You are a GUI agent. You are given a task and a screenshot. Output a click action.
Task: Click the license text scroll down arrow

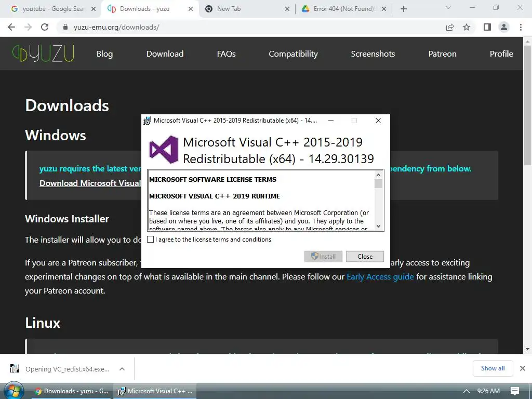[379, 226]
